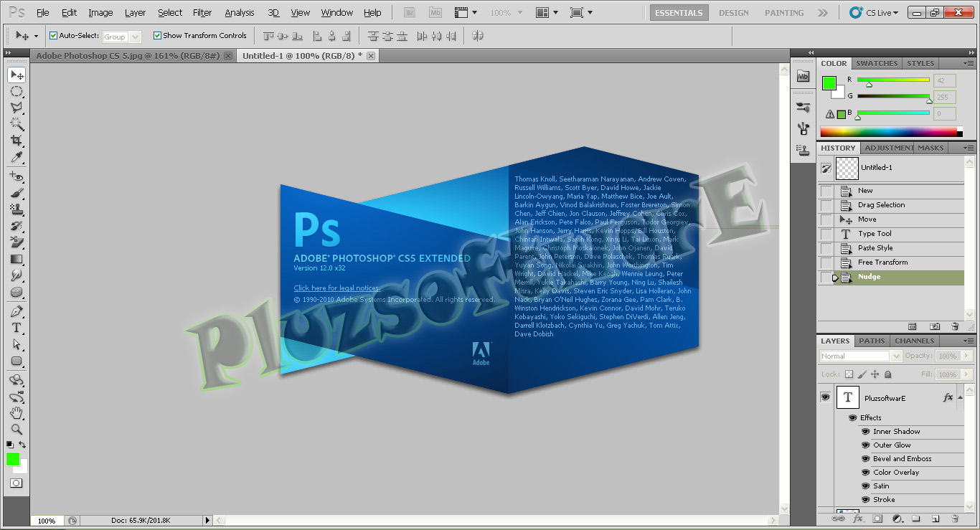This screenshot has height=530, width=980.
Task: Select the Polygonal Lasso tool
Action: [17, 108]
